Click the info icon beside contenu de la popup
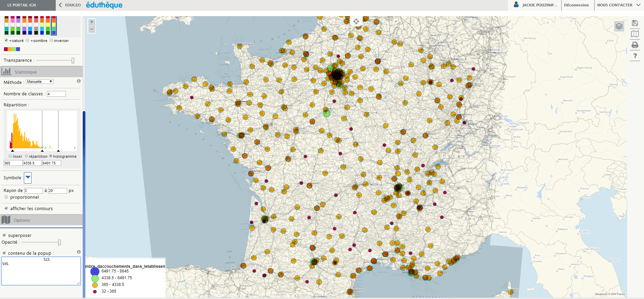The width and height of the screenshot is (644, 299). [79, 252]
